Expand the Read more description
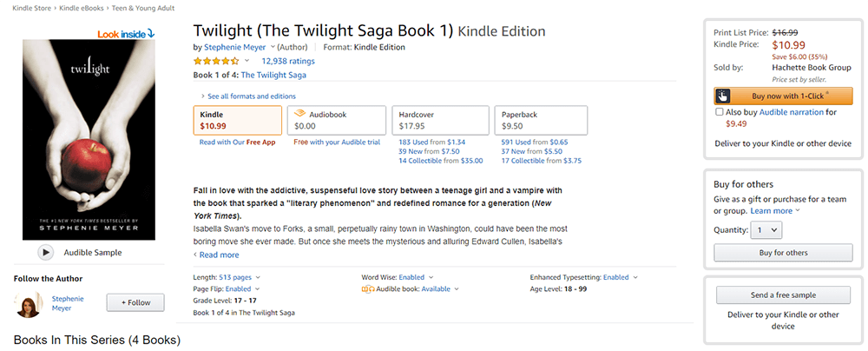868x351 pixels. click(219, 255)
